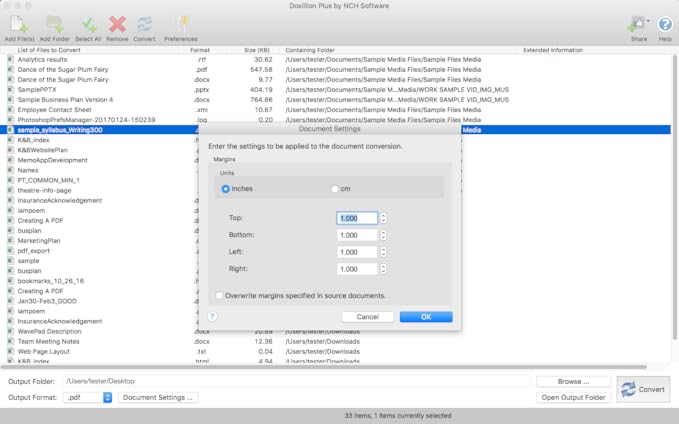Viewport: 679px width, 424px height.
Task: Click the Format column header
Action: pyautogui.click(x=200, y=49)
